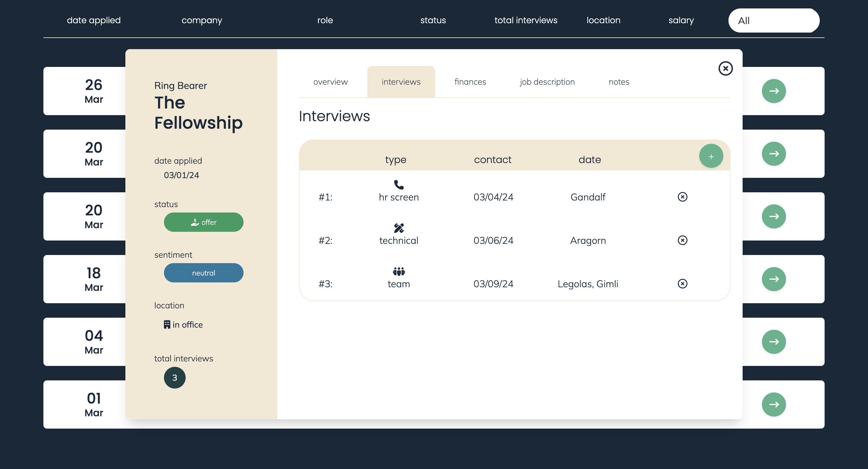This screenshot has width=868, height=469.
Task: Open the All filter dropdown
Action: pos(774,20)
